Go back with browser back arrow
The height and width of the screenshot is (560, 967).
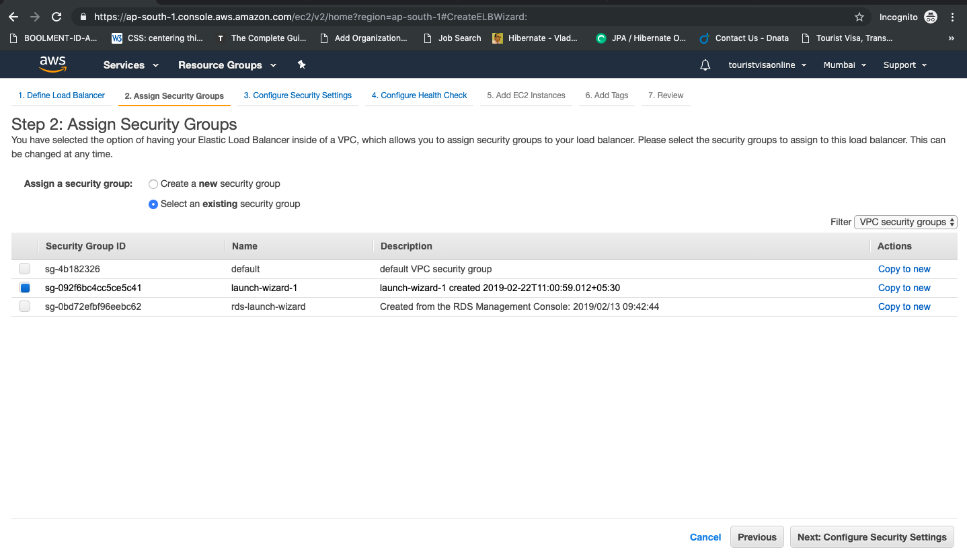pos(13,17)
